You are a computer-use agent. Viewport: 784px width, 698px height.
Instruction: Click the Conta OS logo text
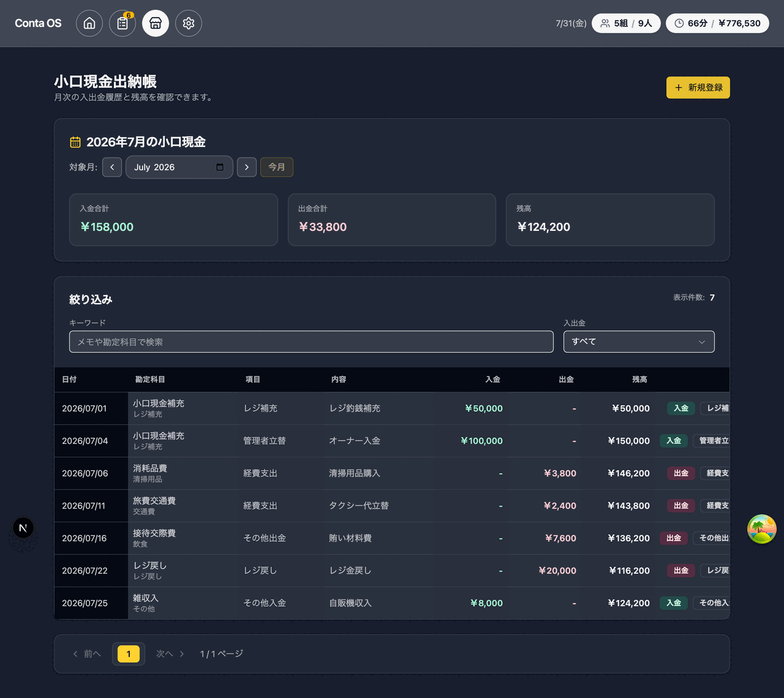pyautogui.click(x=38, y=23)
